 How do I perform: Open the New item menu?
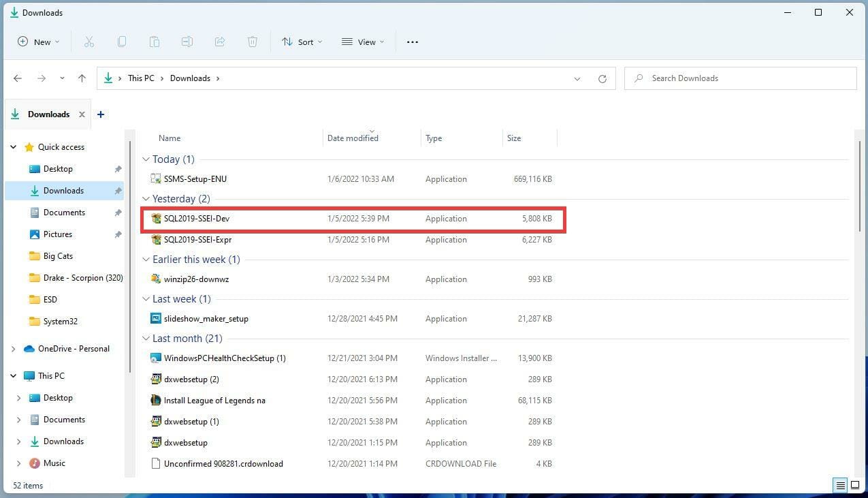pos(37,42)
